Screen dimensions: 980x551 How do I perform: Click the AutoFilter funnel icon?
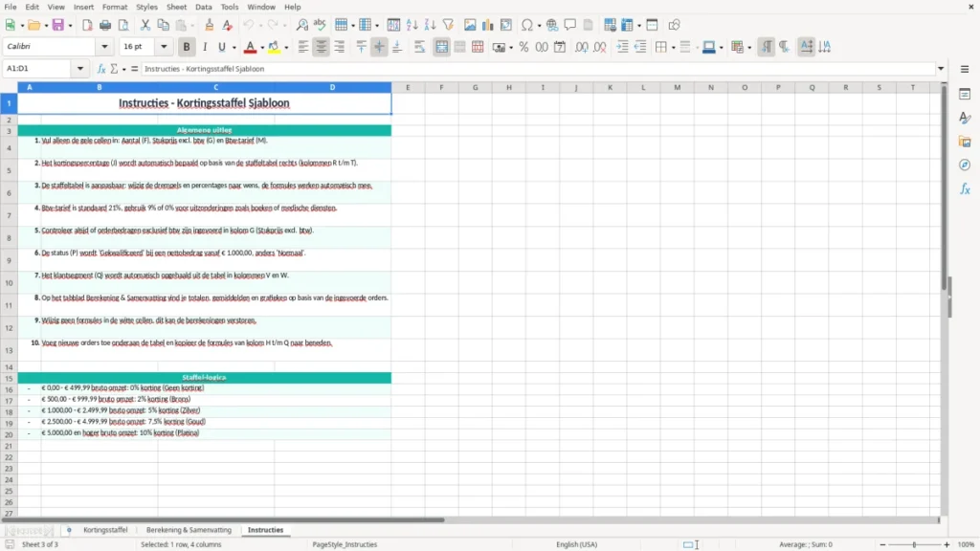coord(448,25)
